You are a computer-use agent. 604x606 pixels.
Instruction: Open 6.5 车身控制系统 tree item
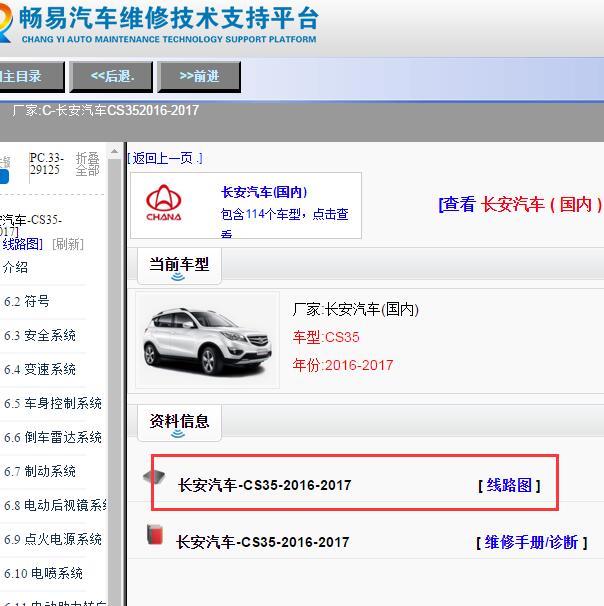(53, 403)
